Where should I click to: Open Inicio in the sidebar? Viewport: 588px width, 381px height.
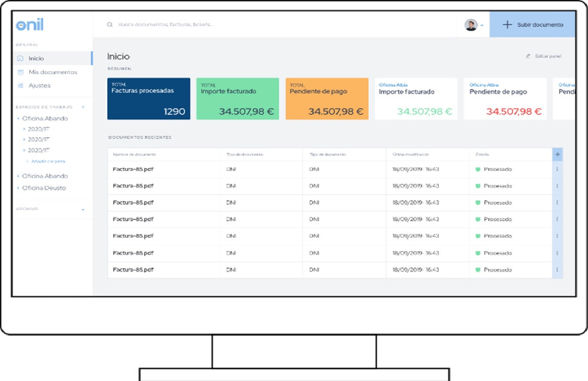point(36,59)
